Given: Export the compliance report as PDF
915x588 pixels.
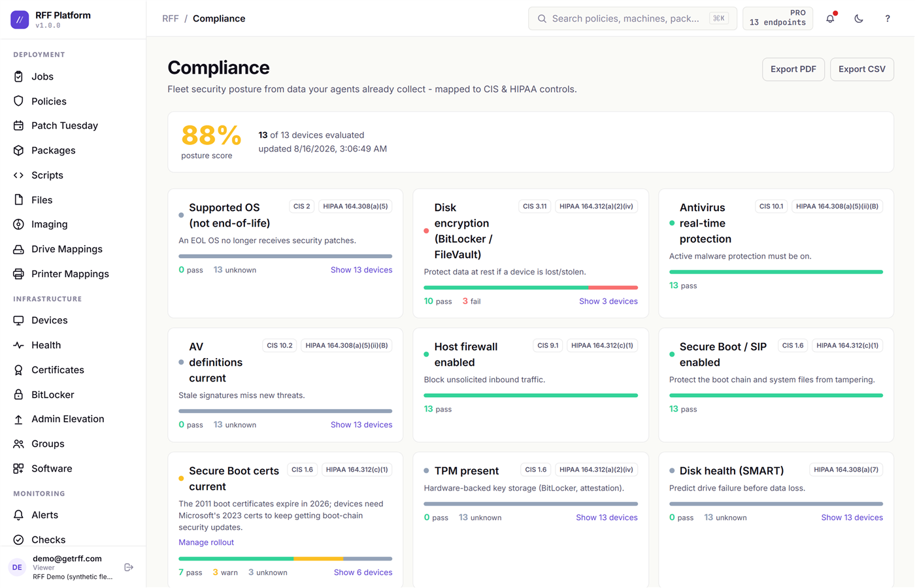Looking at the screenshot, I should point(793,69).
